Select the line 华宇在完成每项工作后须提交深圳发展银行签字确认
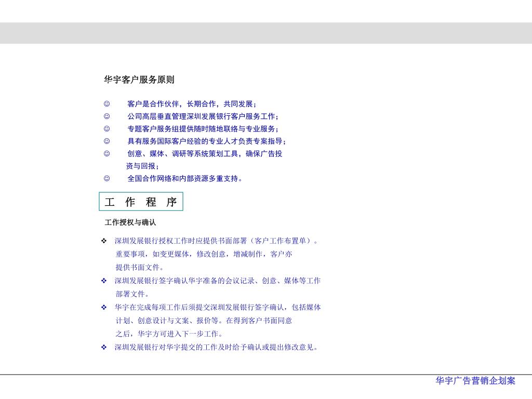The width and height of the screenshot is (532, 399). [218, 308]
